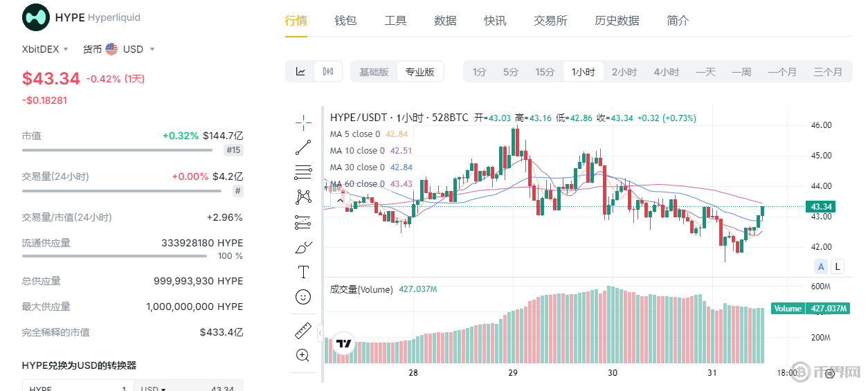Open the 数据 tab

[x=445, y=21]
